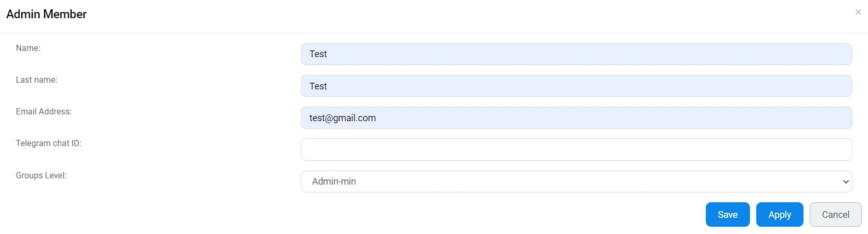This screenshot has width=868, height=234.
Task: Cancel the admin member form
Action: 835,215
